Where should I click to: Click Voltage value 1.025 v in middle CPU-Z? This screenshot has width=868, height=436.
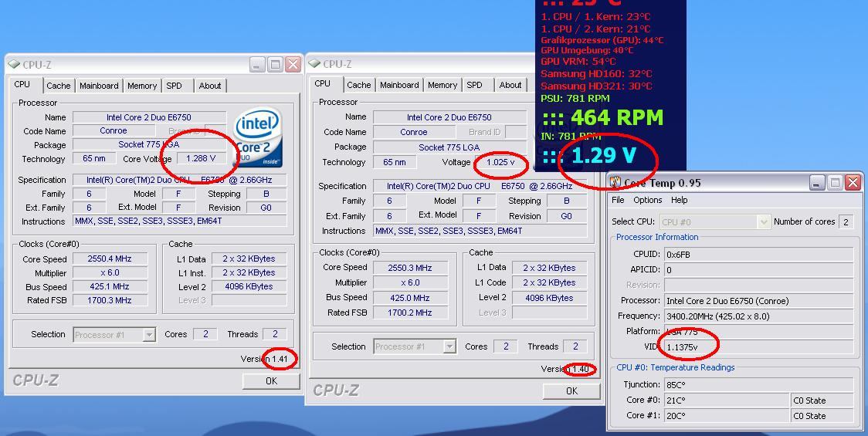coord(500,162)
